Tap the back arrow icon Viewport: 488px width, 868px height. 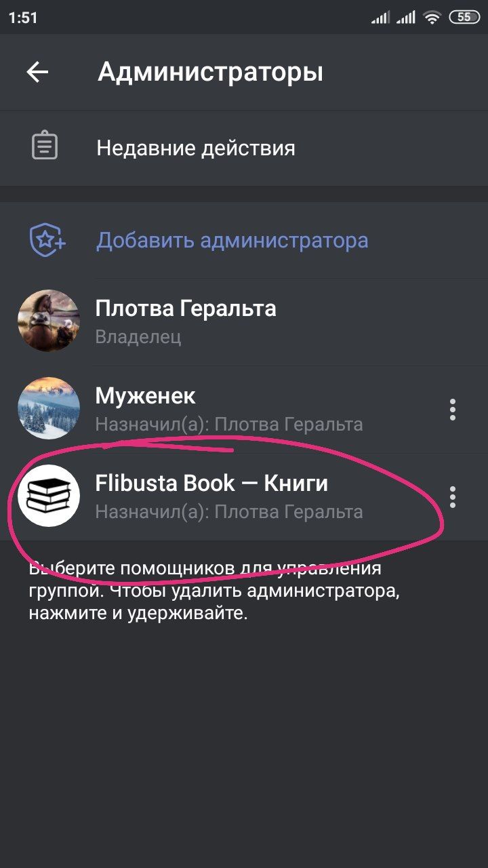click(37, 72)
